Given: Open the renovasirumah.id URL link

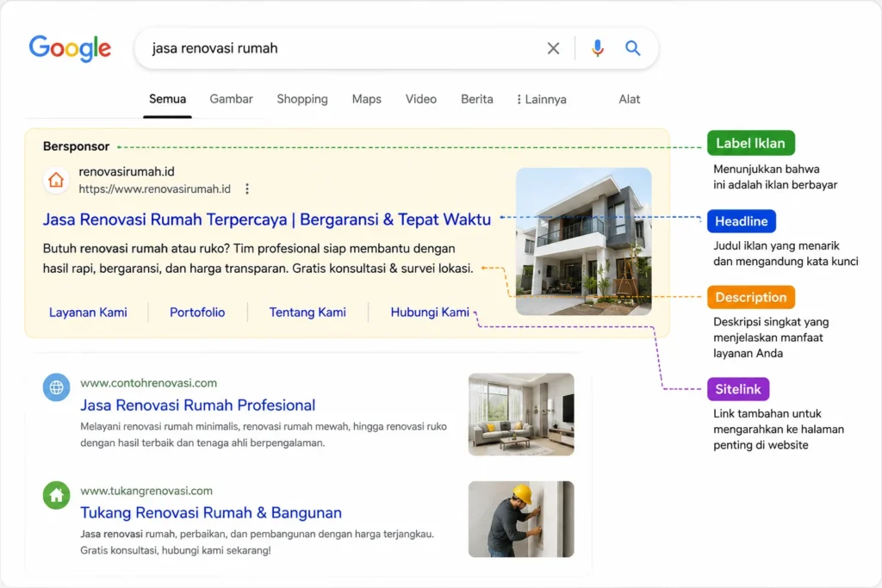Looking at the screenshot, I should (x=155, y=189).
